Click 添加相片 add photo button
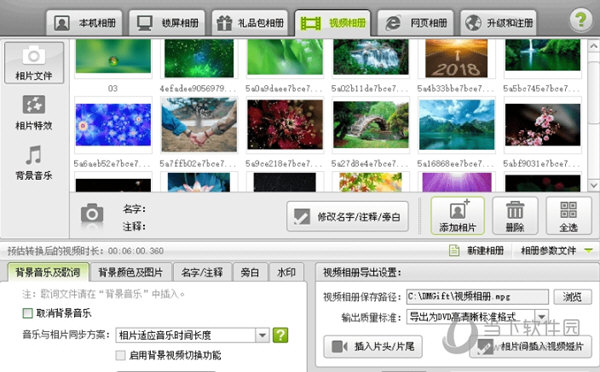The height and width of the screenshot is (372, 600). pos(458,215)
